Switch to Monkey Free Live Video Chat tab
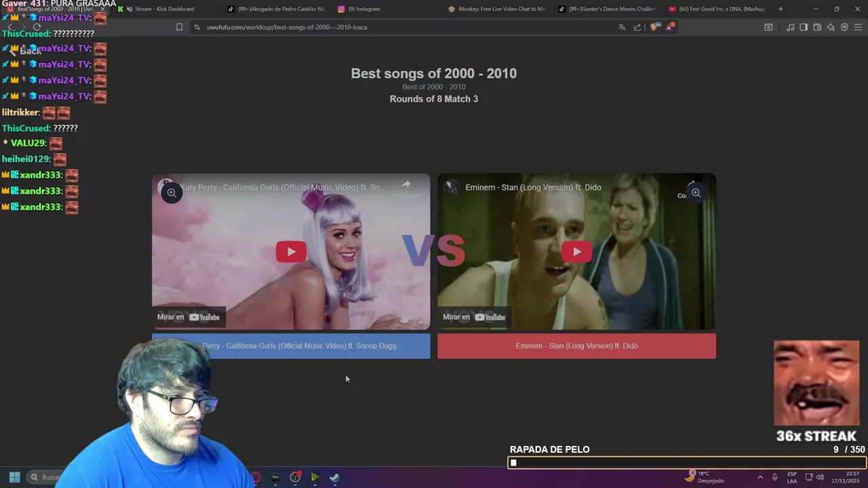 [497, 9]
